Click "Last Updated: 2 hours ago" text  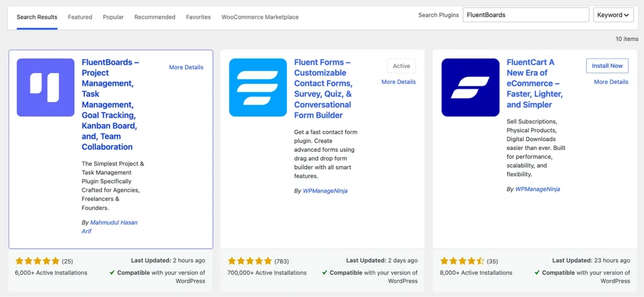(x=168, y=261)
